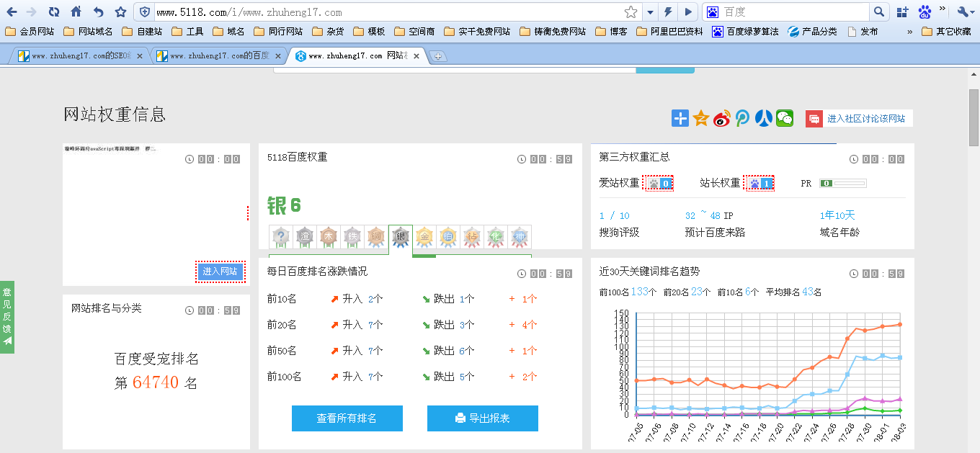Click the Renren share icon
Image resolution: width=980 pixels, height=453 pixels.
[764, 119]
